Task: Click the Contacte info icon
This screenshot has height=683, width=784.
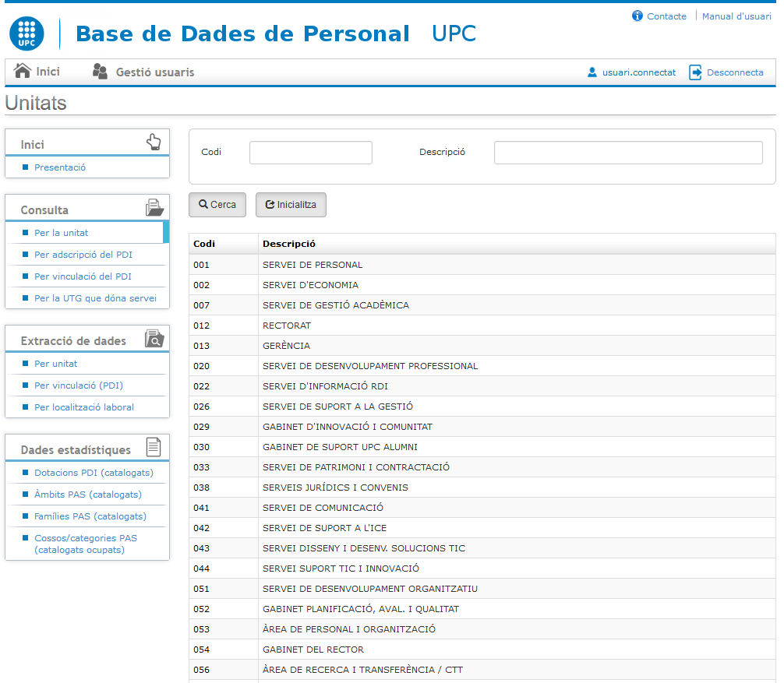Action: tap(637, 16)
